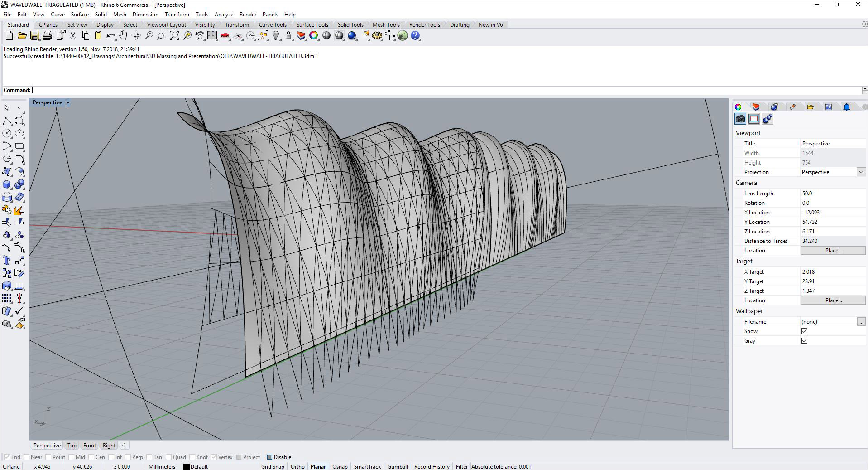Click the blue sphere Render icon
Screen dimensions: 868x470
[x=352, y=35]
